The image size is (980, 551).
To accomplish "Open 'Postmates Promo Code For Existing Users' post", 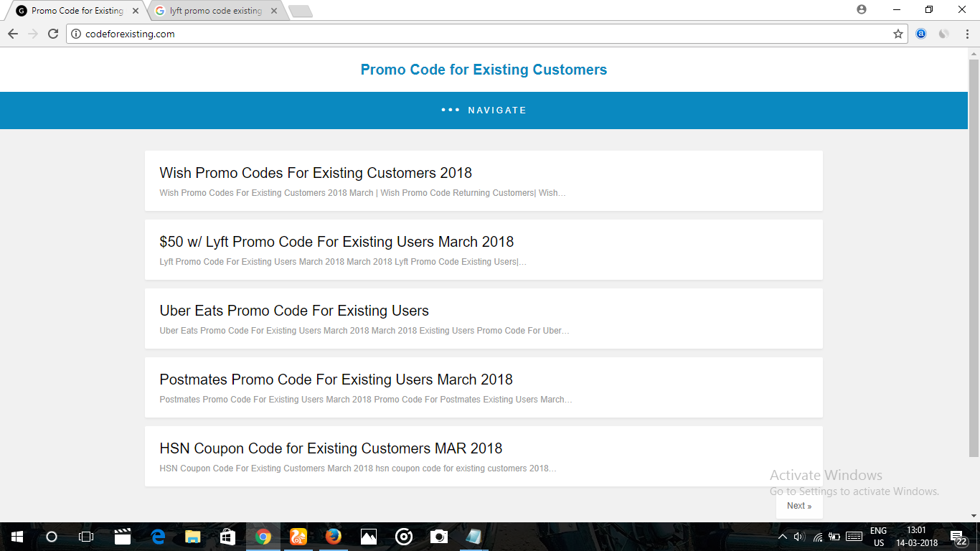I will pyautogui.click(x=336, y=380).
